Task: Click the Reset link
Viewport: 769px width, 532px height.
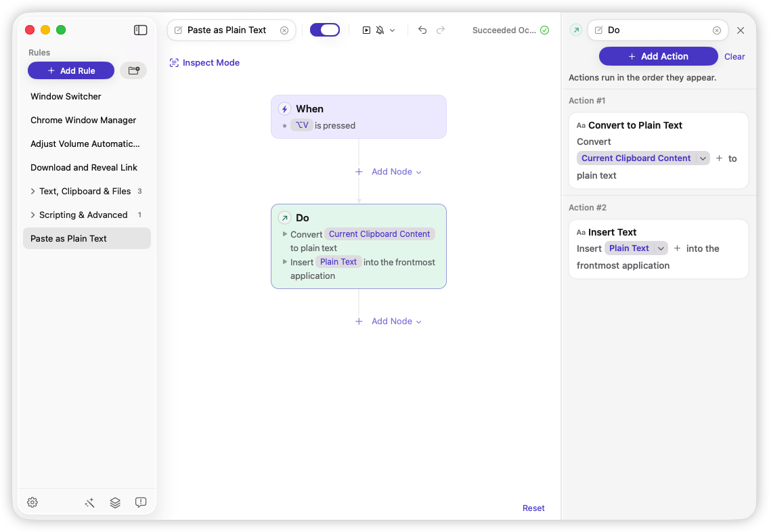Action: [x=533, y=508]
